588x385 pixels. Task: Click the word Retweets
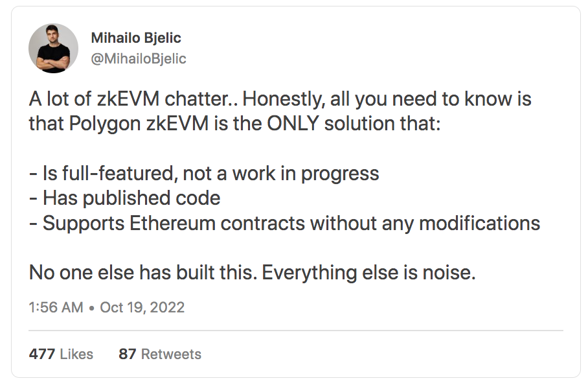(171, 354)
